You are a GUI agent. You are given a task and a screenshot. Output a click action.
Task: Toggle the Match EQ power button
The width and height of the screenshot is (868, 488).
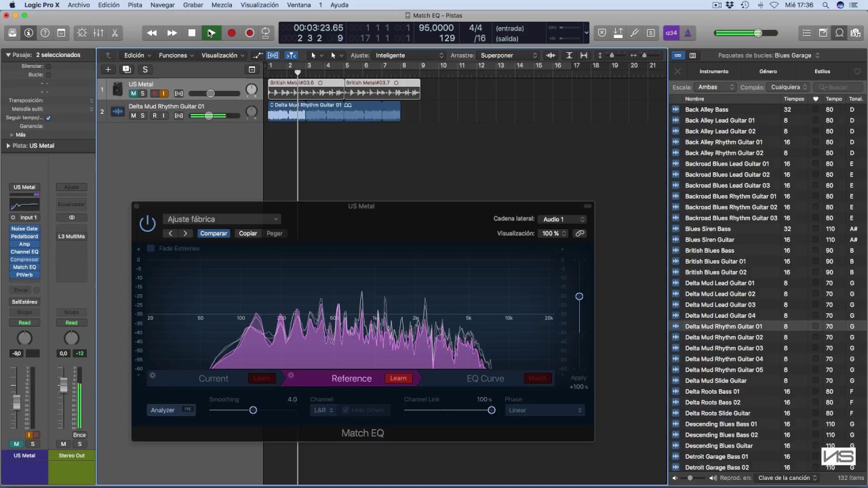tap(147, 223)
